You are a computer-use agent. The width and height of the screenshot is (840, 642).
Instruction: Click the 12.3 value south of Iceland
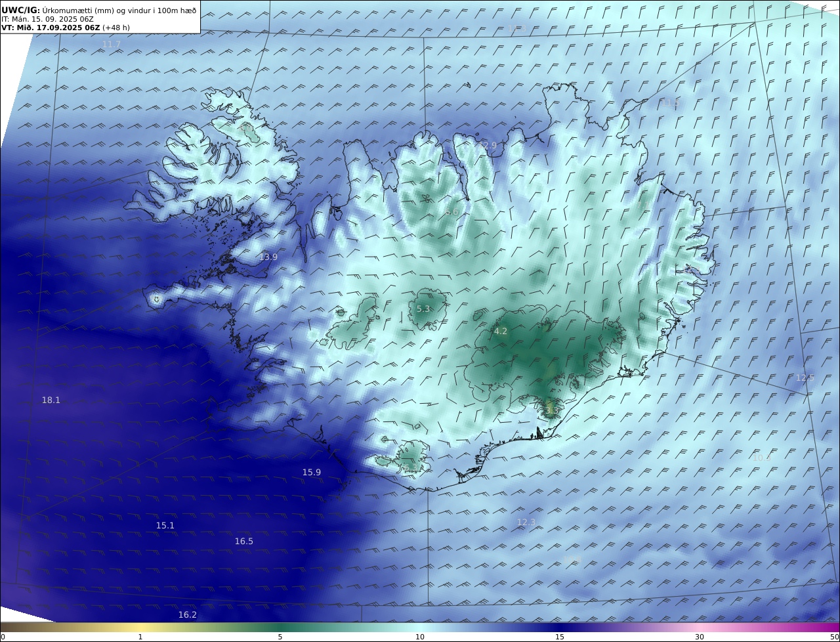coord(526,522)
